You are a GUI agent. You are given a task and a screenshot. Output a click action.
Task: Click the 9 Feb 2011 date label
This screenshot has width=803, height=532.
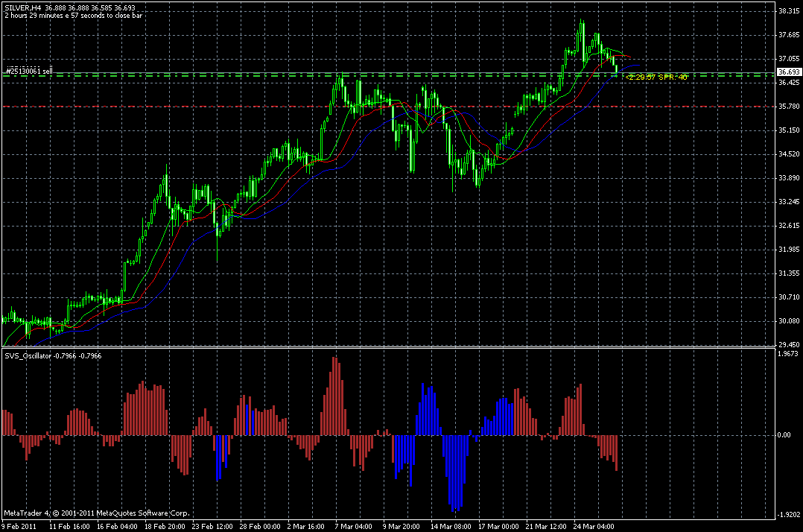(19, 526)
